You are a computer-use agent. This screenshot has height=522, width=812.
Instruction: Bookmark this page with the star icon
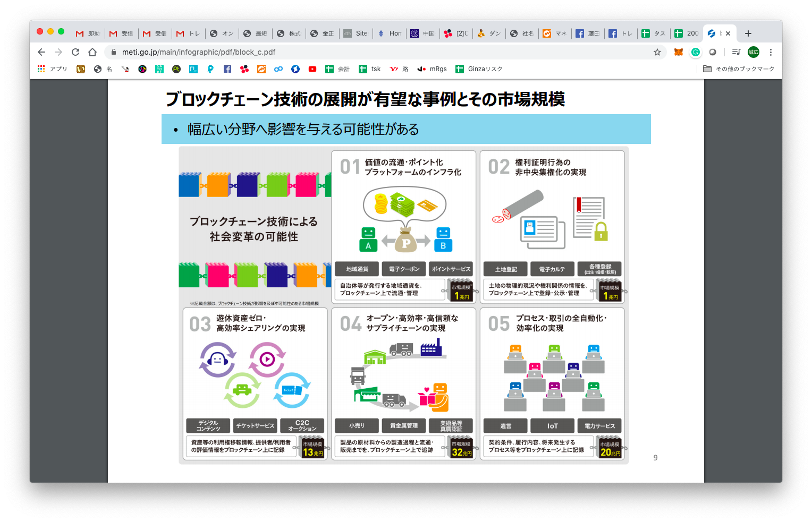(x=657, y=52)
